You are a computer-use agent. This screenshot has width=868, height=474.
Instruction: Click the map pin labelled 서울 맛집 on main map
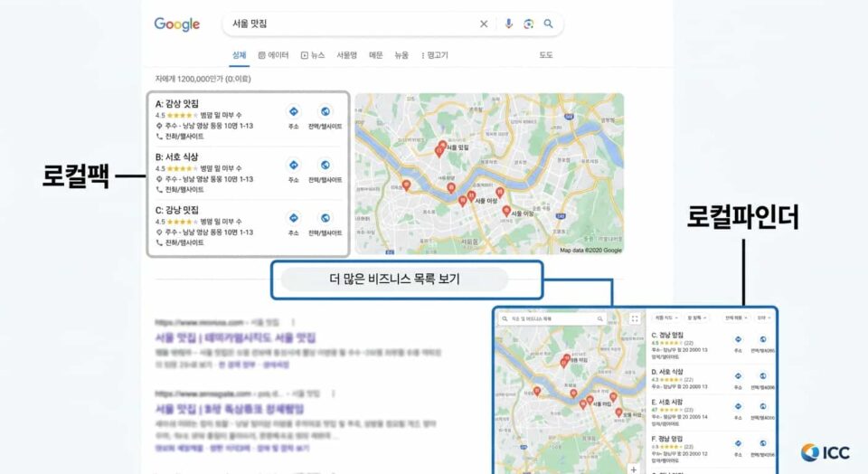[442, 147]
